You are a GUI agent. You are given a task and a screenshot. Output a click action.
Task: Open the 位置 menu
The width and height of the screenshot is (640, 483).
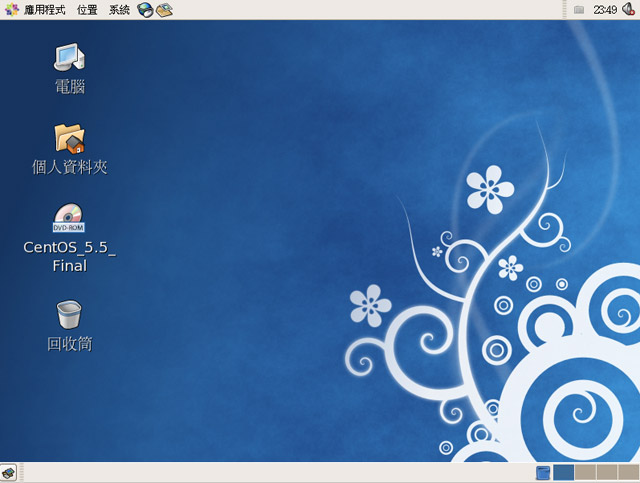coord(87,10)
